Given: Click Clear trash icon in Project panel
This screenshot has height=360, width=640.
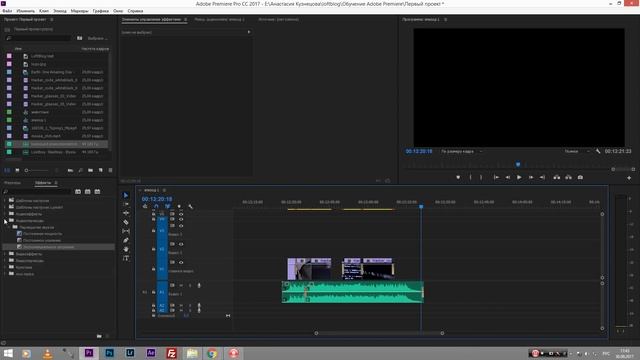Looking at the screenshot, I should [111, 170].
